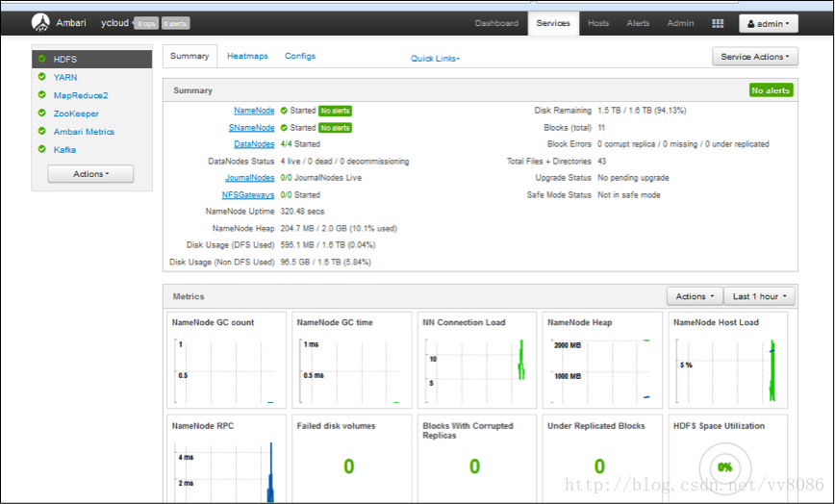Open the Hosts tab
This screenshot has height=504, width=835.
click(598, 23)
